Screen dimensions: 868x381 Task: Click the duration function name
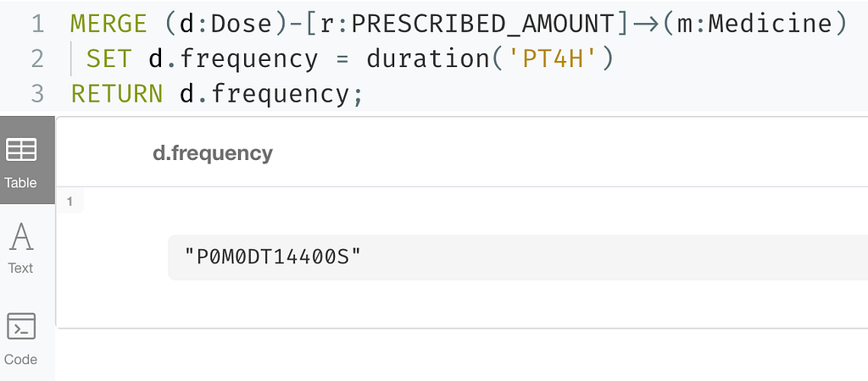pyautogui.click(x=428, y=58)
